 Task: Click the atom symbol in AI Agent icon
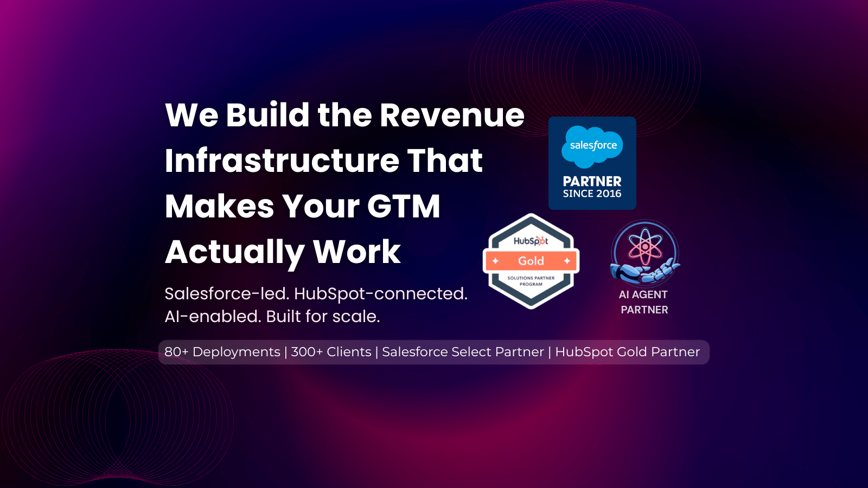pyautogui.click(x=645, y=247)
